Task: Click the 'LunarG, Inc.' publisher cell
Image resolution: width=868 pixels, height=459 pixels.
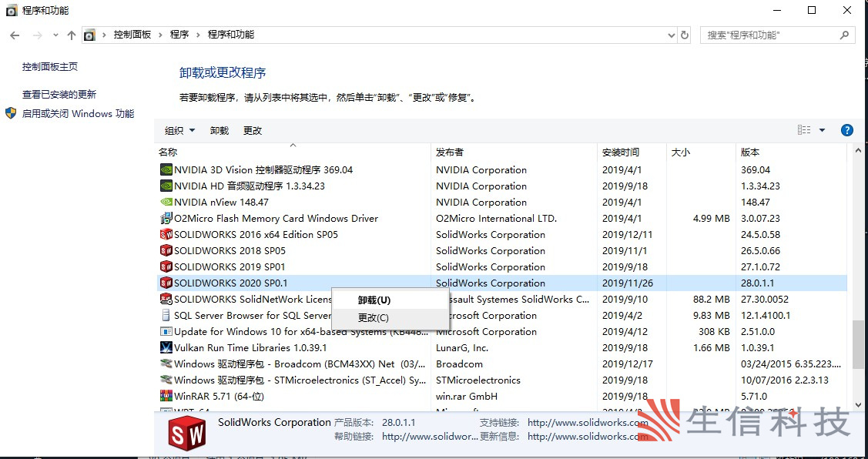Action: (462, 347)
